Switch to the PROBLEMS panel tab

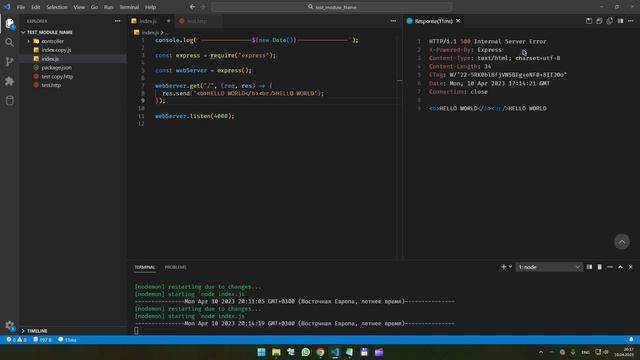[x=176, y=267]
